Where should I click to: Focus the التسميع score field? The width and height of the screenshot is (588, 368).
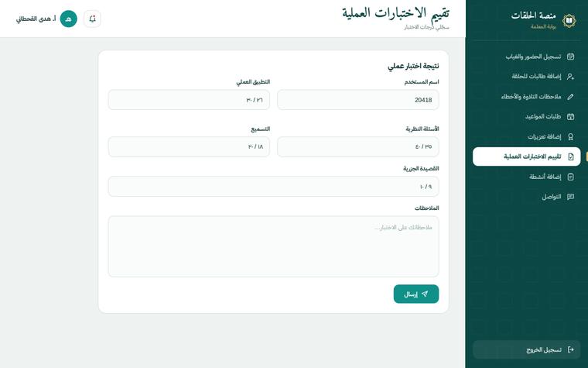189,147
